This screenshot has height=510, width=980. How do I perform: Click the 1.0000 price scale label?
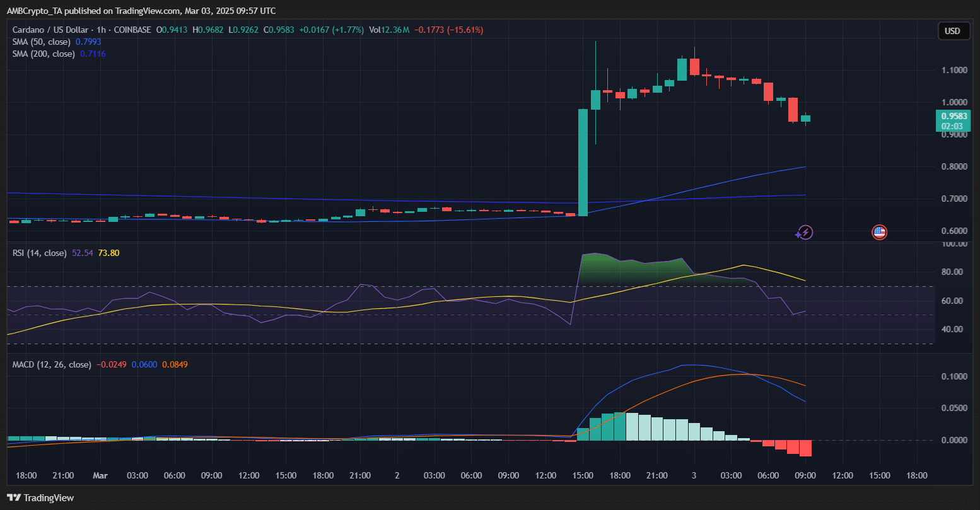(x=954, y=102)
